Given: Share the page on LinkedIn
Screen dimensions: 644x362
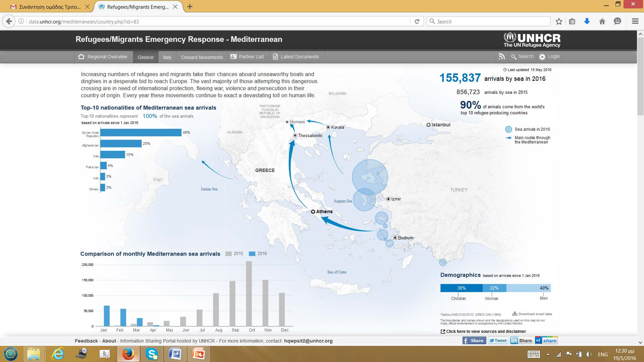Looking at the screenshot, I should (x=521, y=341).
